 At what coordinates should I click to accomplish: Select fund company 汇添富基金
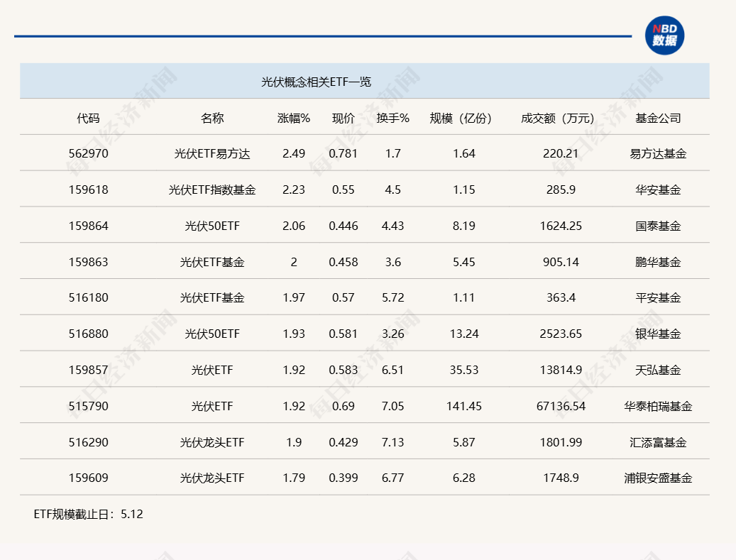(658, 443)
